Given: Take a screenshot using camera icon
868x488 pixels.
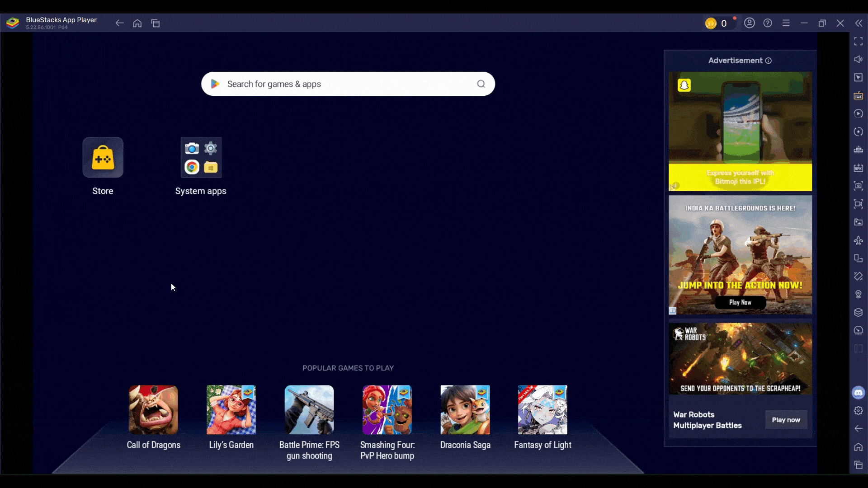Looking at the screenshot, I should point(859,186).
